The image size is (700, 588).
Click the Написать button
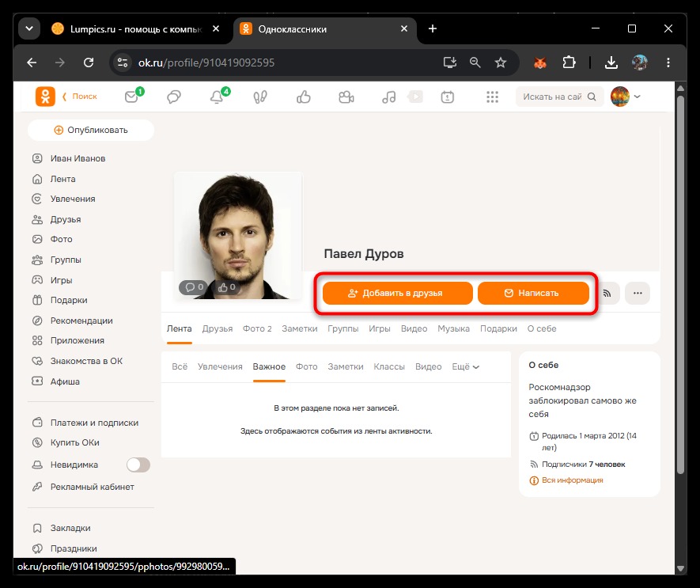[533, 293]
